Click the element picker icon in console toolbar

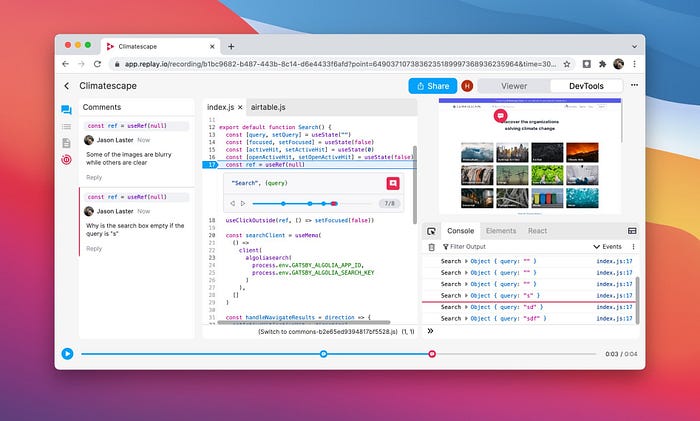[432, 231]
